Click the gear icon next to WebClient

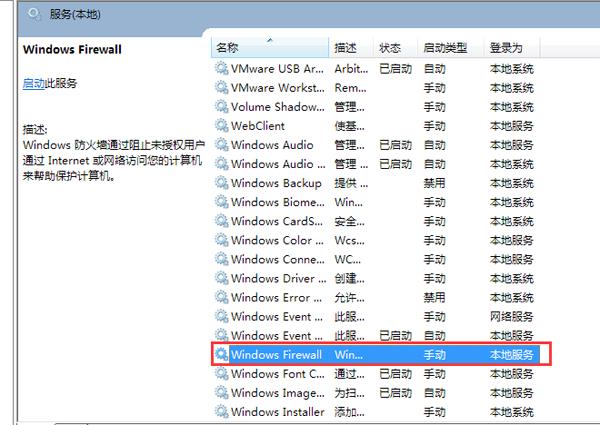[221, 126]
